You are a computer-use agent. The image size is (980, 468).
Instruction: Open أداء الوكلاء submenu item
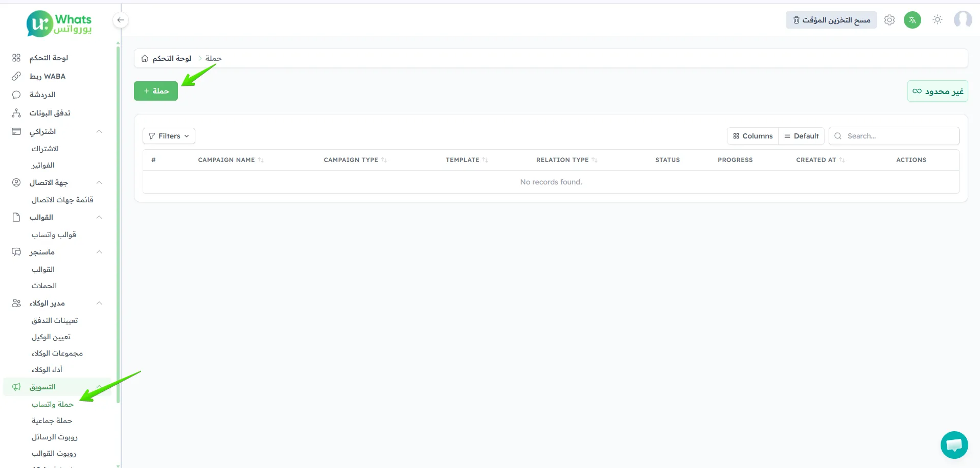[x=47, y=369]
